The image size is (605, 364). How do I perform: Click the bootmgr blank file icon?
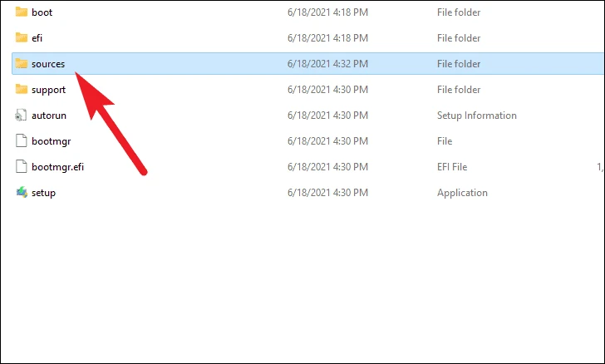coord(22,141)
